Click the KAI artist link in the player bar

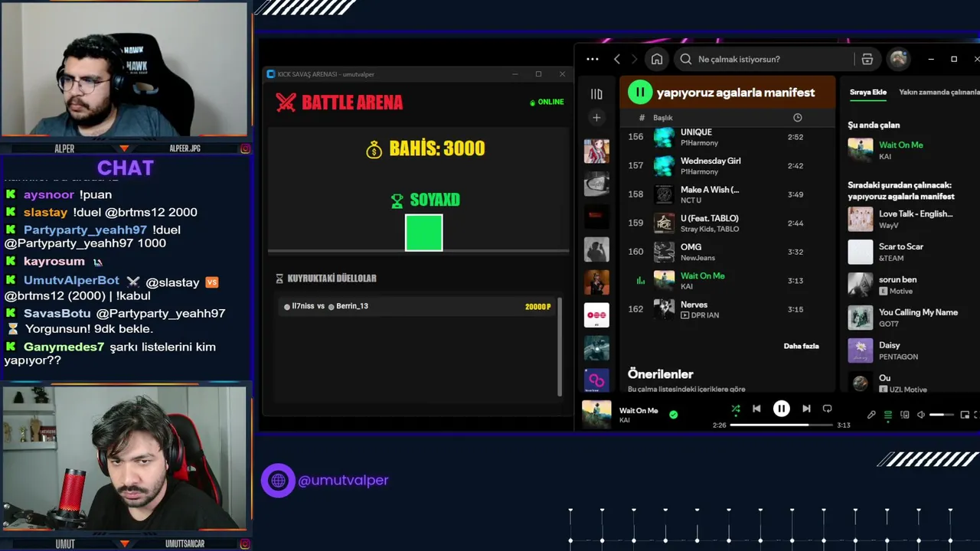pyautogui.click(x=625, y=420)
